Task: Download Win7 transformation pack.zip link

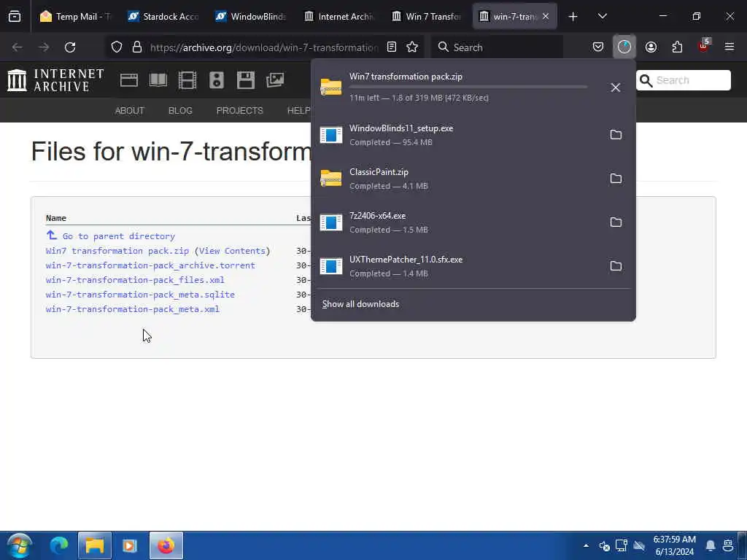Action: coord(117,251)
